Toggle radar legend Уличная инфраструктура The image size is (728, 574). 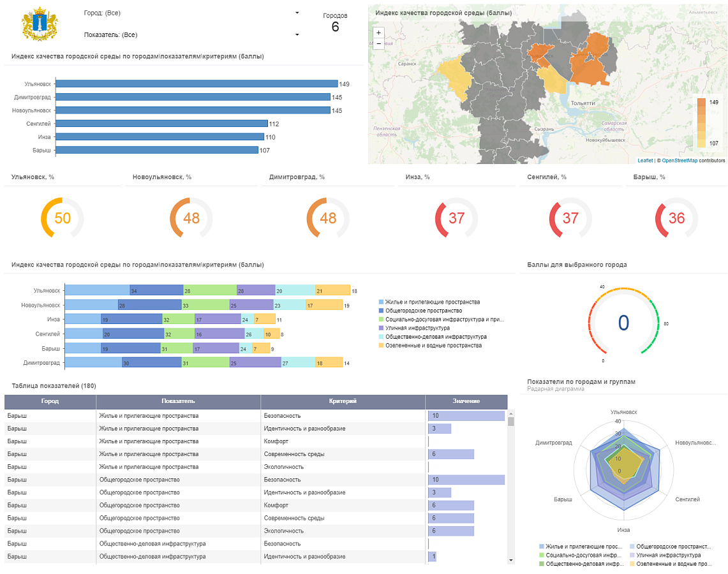[x=665, y=556]
